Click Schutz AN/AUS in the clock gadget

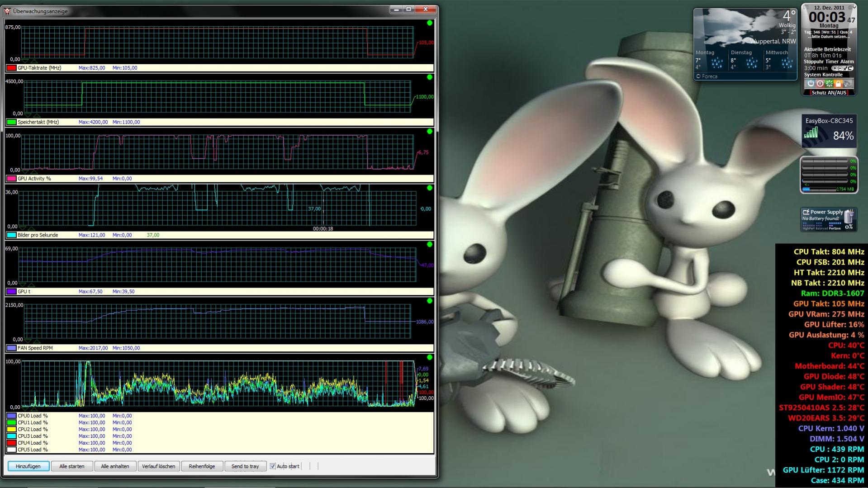829,93
